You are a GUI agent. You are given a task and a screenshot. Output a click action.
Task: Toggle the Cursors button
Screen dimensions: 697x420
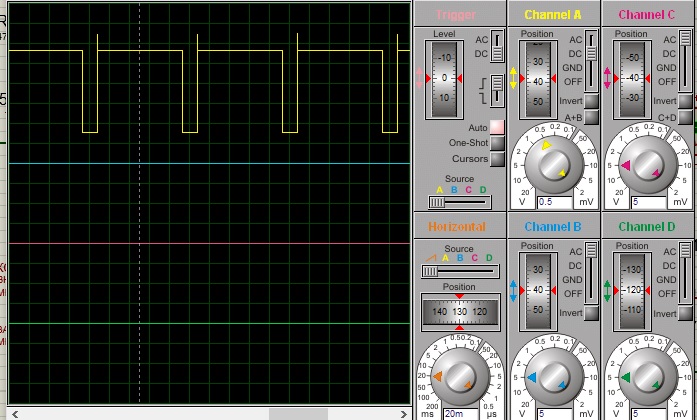pyautogui.click(x=497, y=159)
